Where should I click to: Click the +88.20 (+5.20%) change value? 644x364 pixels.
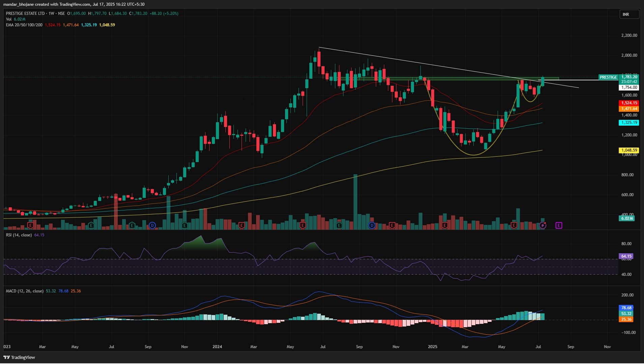pos(164,14)
